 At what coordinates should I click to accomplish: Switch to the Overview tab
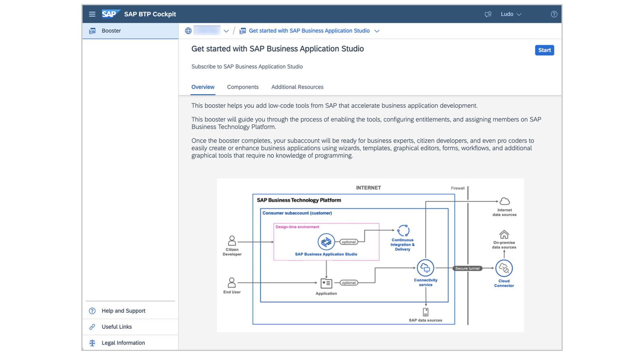coord(203,87)
